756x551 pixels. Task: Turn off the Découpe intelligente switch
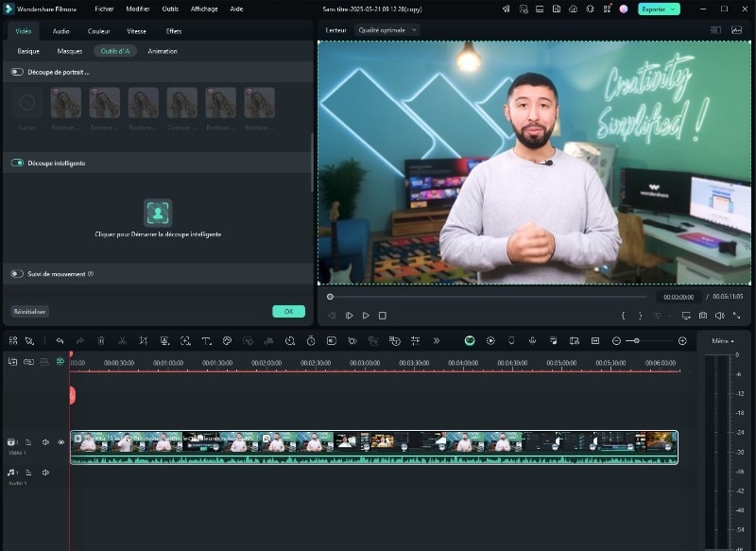[x=17, y=163]
